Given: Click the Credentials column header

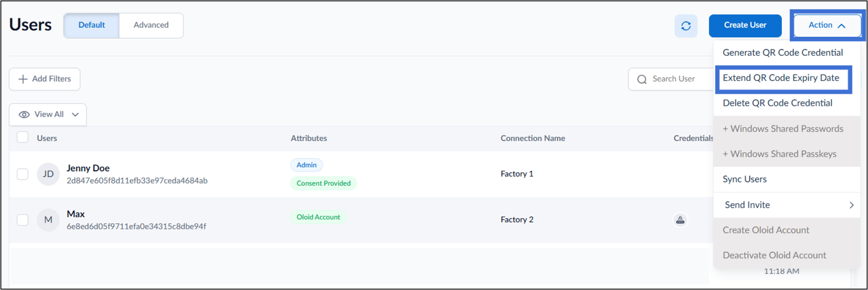Looking at the screenshot, I should (693, 138).
